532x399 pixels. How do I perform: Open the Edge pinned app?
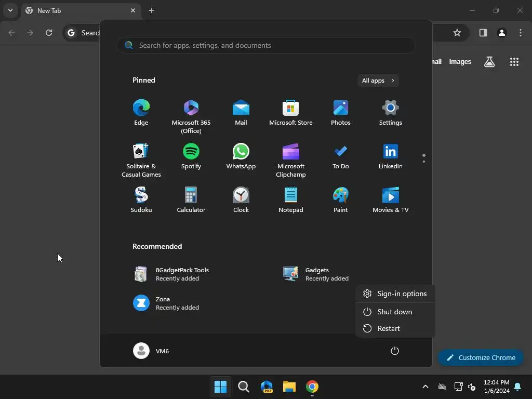141,113
